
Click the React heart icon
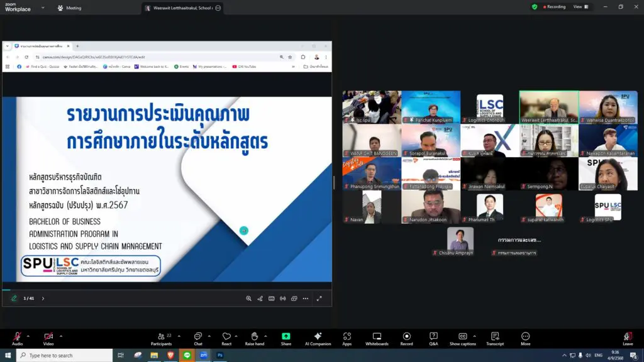point(226,337)
